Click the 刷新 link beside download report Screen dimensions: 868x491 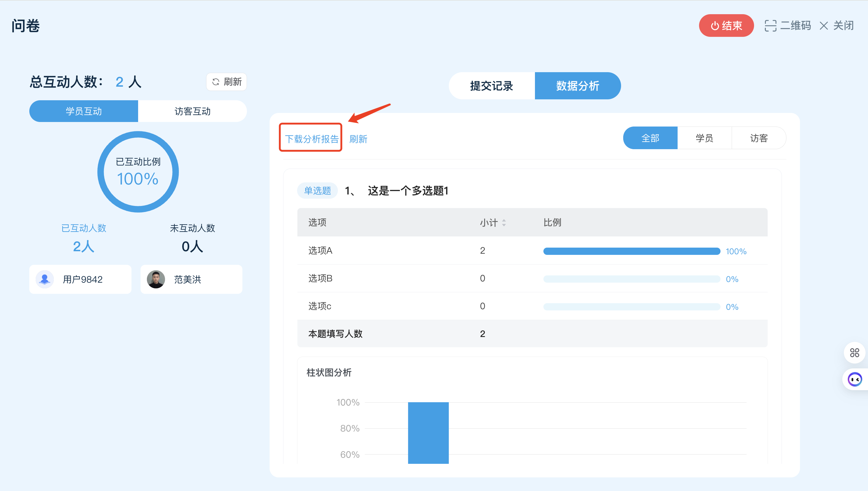tap(358, 139)
